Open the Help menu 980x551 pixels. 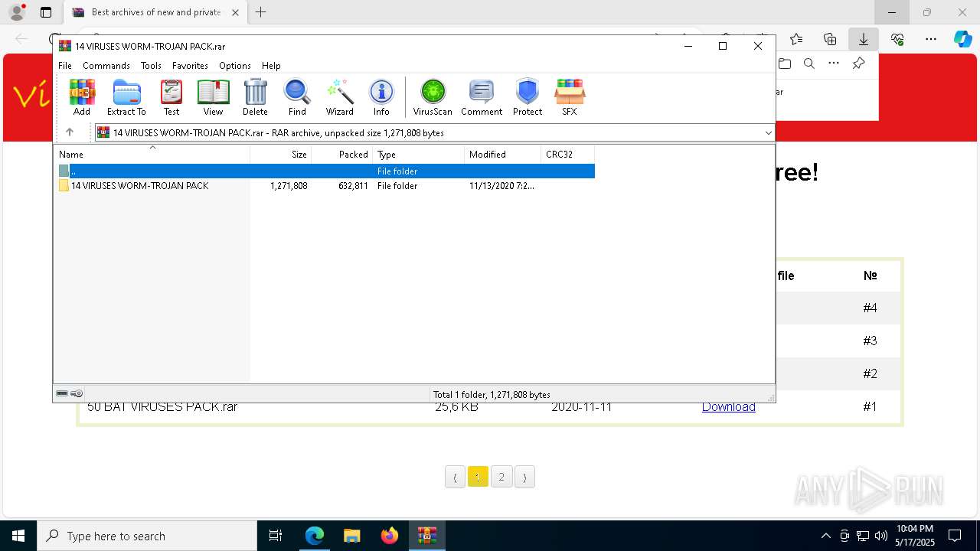pos(271,66)
